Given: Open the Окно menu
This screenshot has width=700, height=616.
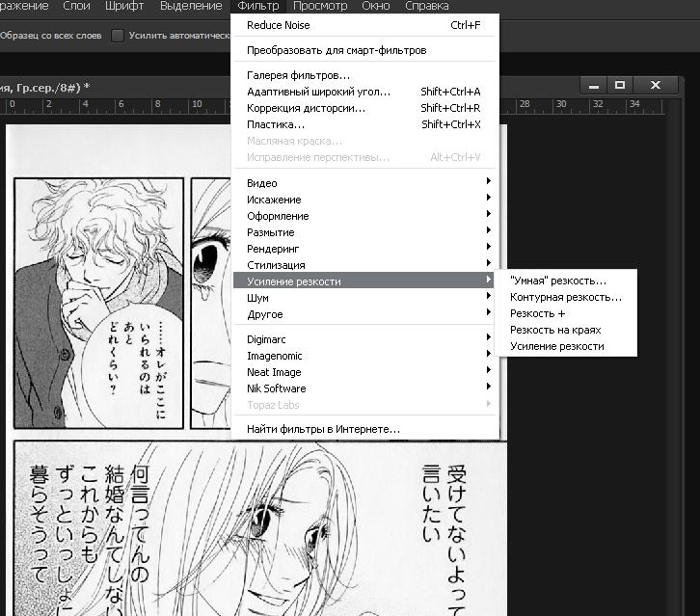Looking at the screenshot, I should [375, 6].
